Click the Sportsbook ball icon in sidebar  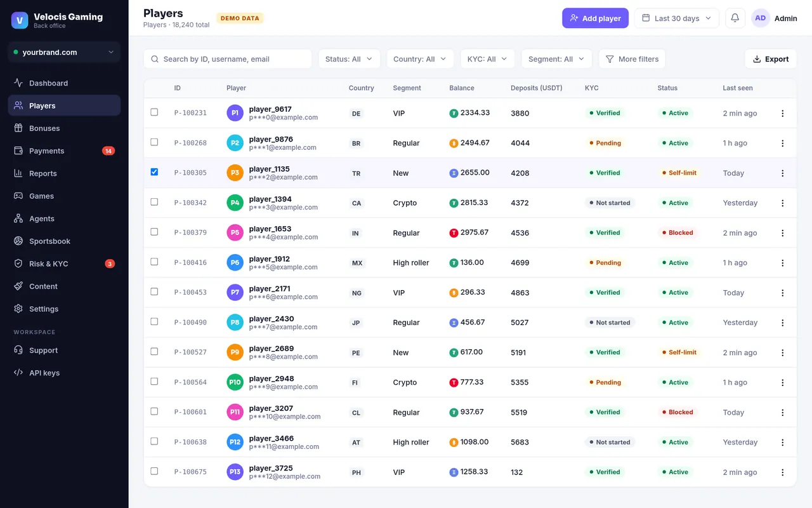18,241
